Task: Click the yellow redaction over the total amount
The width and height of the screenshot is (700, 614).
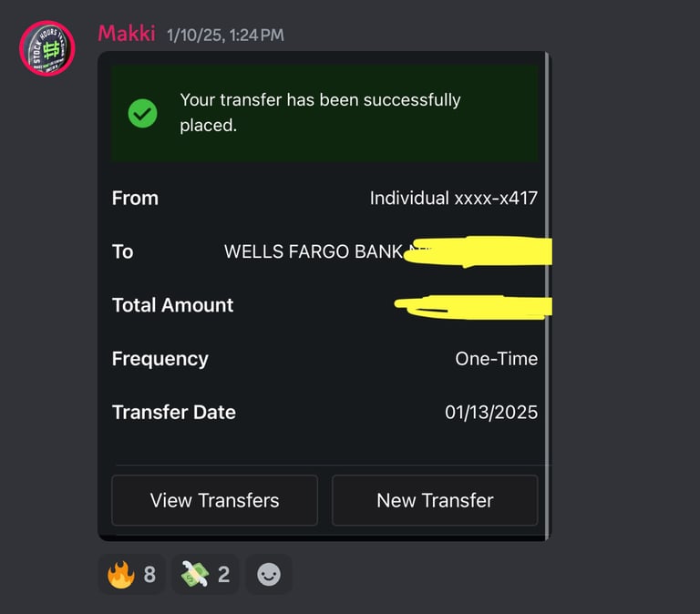Action: pos(473,307)
